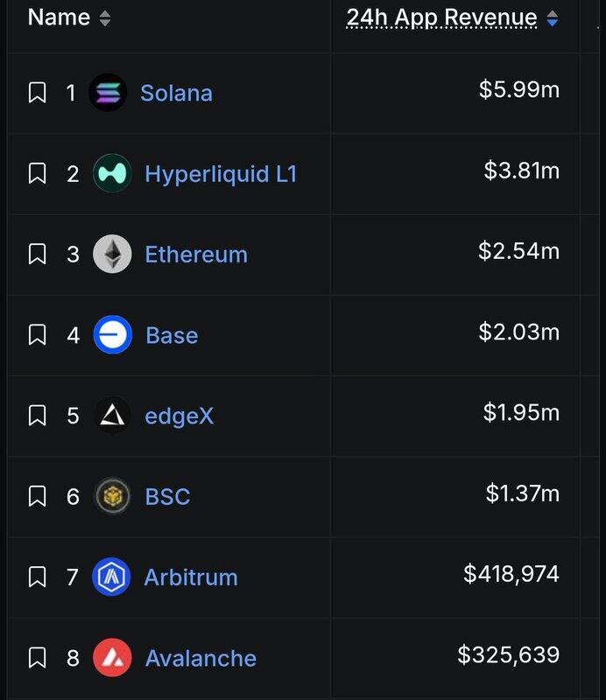Click the Arbitrum logo icon
This screenshot has width=606, height=700.
point(112,577)
